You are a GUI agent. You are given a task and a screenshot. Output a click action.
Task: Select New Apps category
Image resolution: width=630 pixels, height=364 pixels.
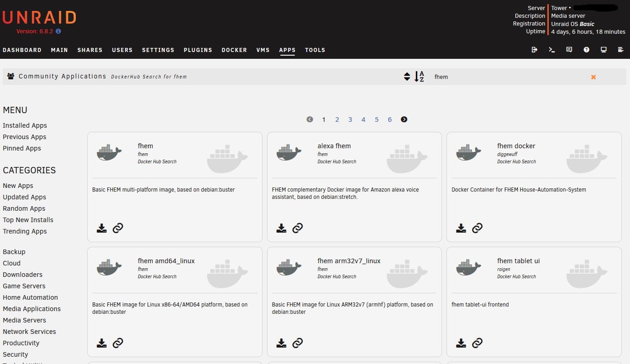point(18,186)
